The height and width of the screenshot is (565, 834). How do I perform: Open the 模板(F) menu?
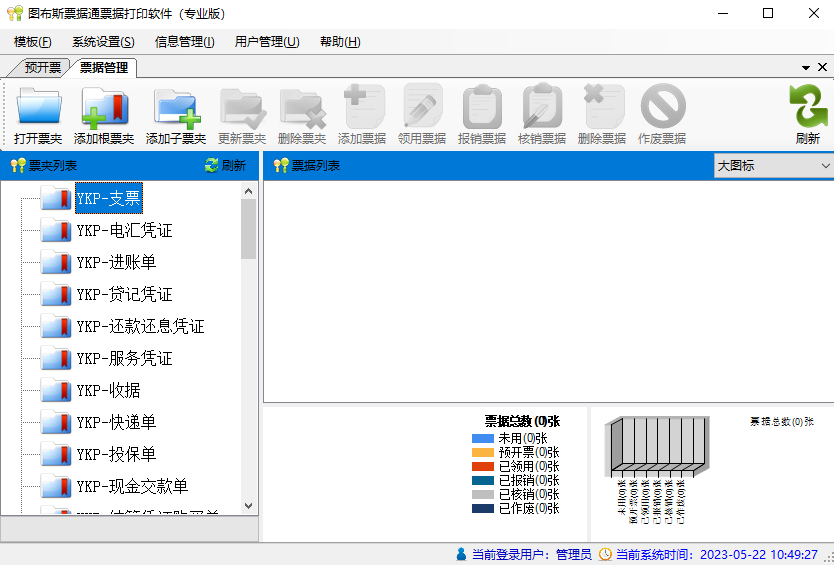(x=33, y=42)
